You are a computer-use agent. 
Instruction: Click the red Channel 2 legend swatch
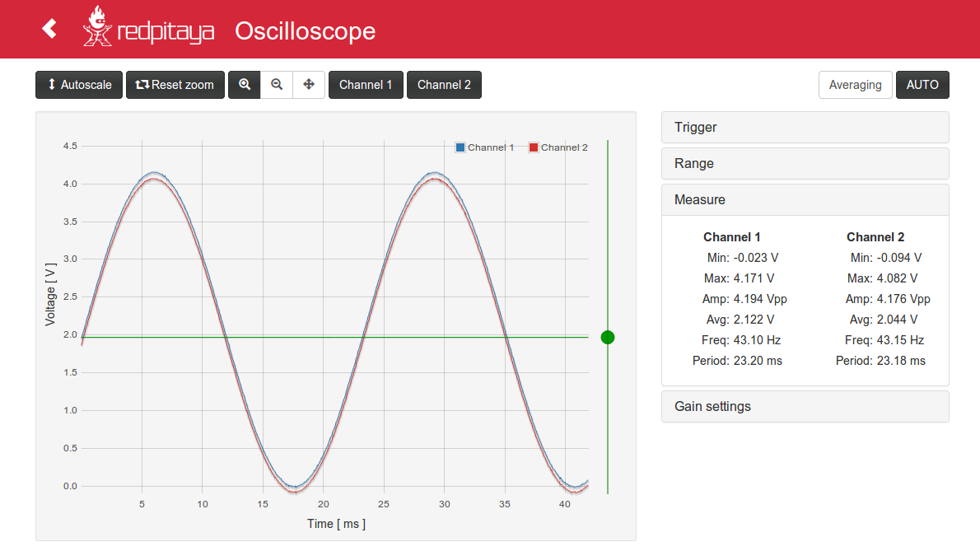pyautogui.click(x=534, y=147)
